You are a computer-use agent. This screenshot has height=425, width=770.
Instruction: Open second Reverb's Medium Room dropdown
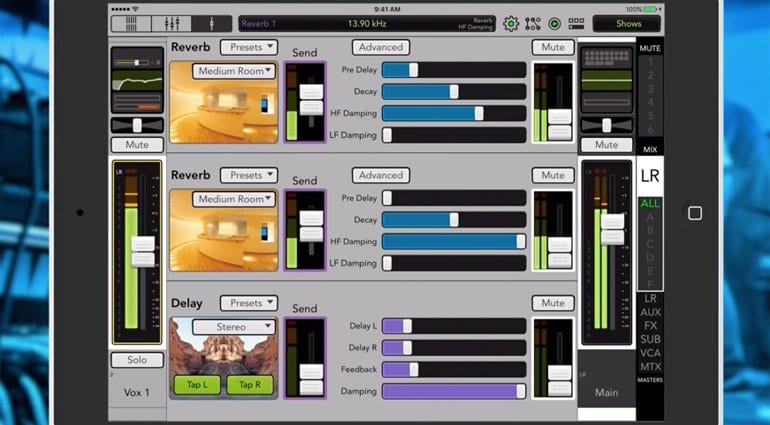tap(235, 199)
